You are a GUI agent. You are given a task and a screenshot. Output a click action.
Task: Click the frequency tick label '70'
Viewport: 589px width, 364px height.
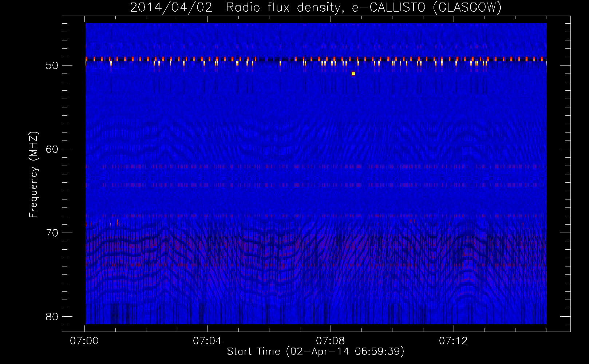pyautogui.click(x=52, y=233)
